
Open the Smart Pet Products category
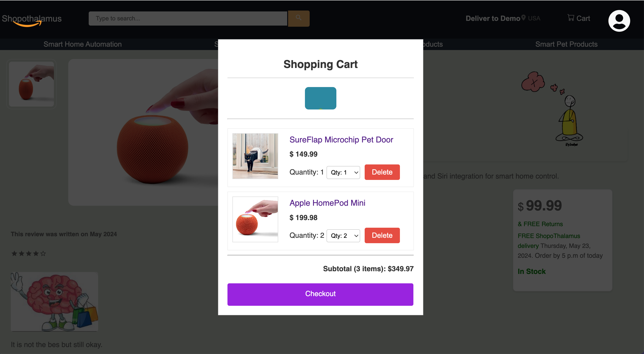point(566,44)
